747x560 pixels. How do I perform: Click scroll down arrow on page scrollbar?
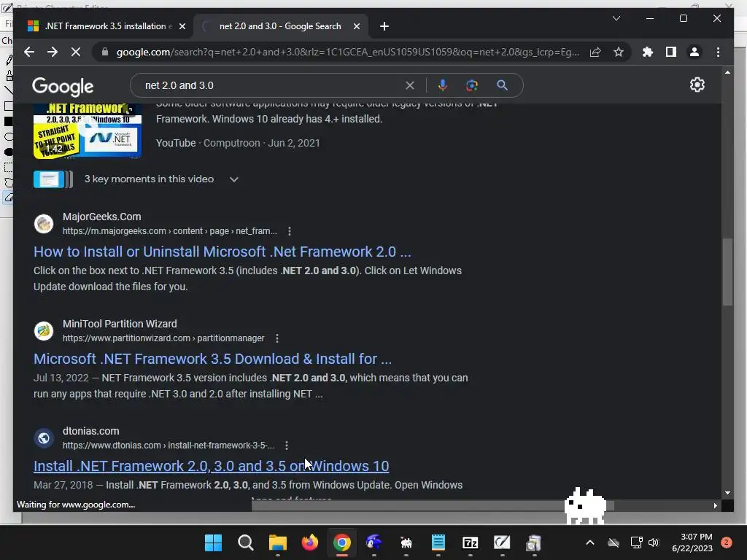[727, 493]
